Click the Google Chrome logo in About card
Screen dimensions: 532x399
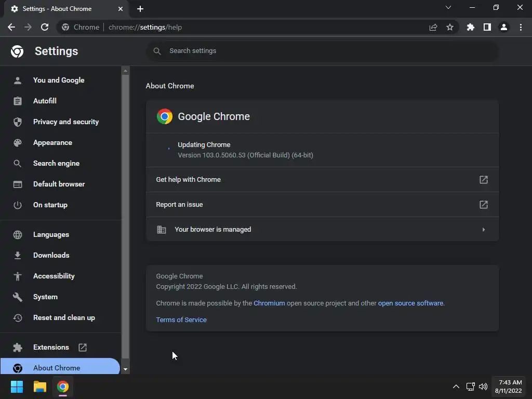pos(165,116)
